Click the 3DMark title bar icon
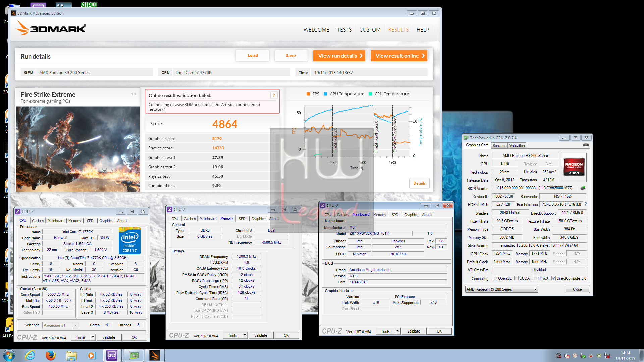Screen dimensions: 644x362 pos(14,13)
